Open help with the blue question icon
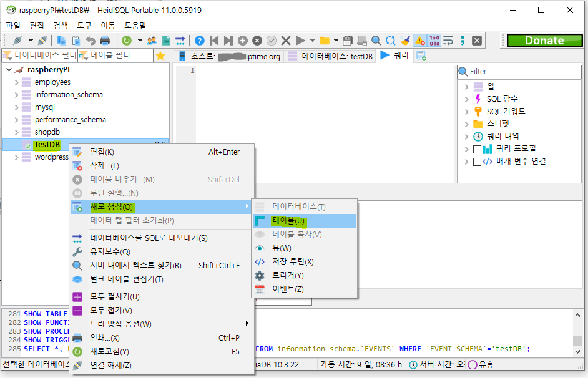588x378 pixels. click(200, 41)
